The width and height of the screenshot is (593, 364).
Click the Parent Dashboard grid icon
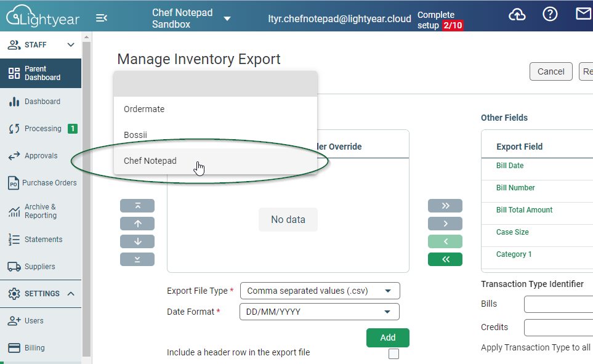14,73
